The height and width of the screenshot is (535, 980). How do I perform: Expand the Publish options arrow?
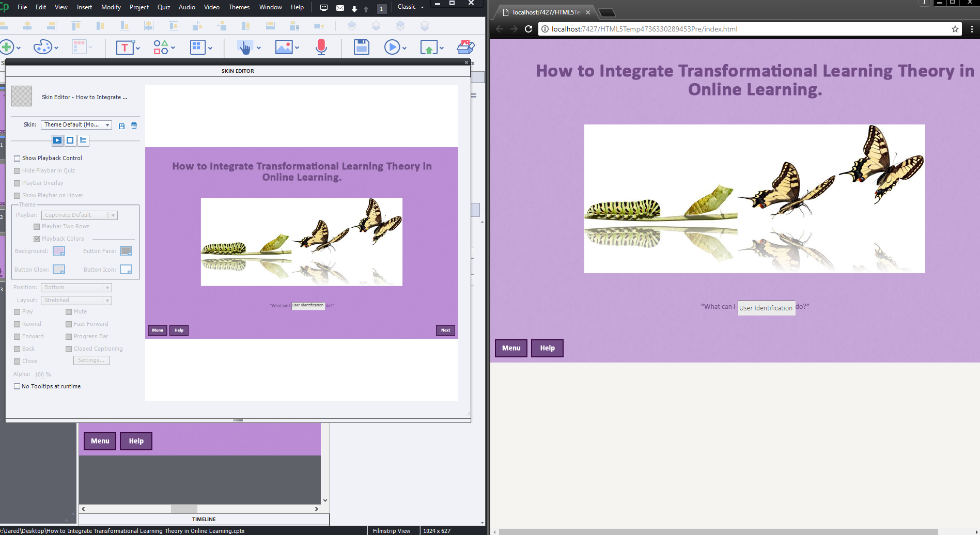coord(442,48)
